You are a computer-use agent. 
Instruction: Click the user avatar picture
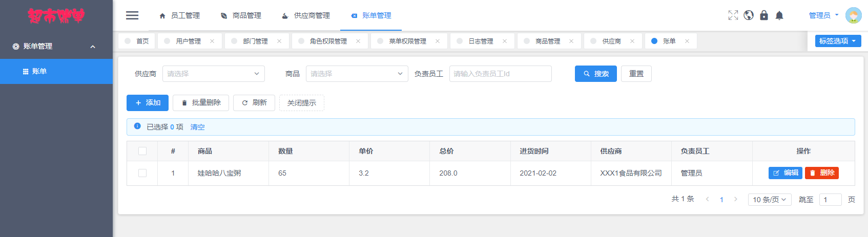click(x=854, y=15)
